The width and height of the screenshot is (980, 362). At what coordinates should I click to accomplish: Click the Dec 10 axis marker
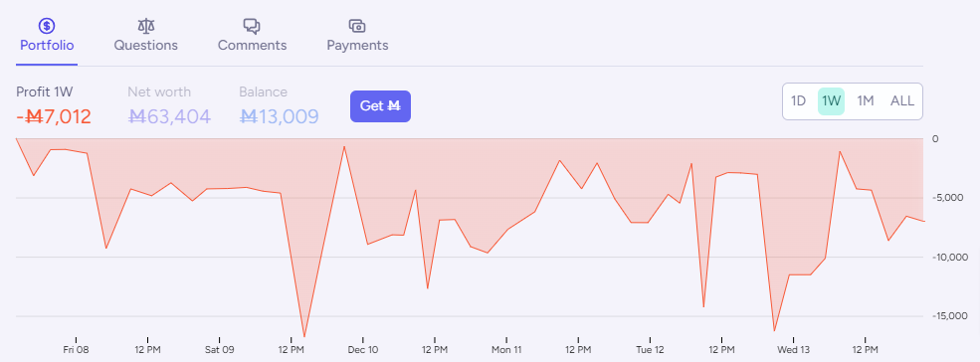363,349
